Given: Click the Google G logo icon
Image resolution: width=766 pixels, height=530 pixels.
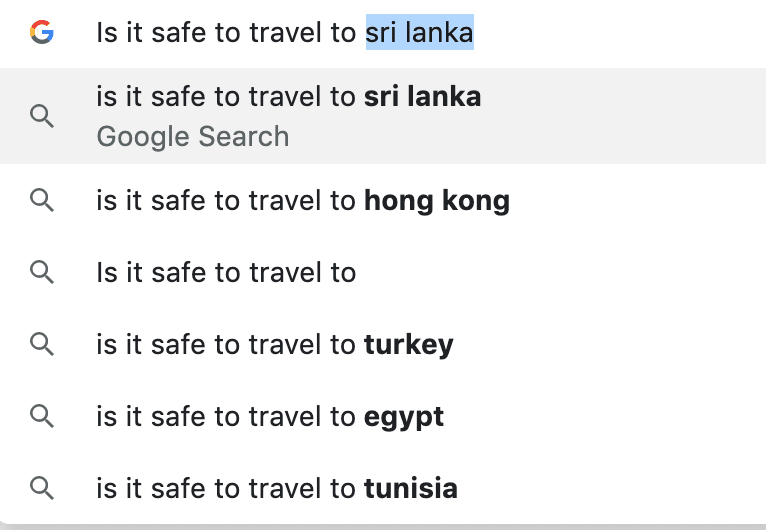Looking at the screenshot, I should (42, 32).
